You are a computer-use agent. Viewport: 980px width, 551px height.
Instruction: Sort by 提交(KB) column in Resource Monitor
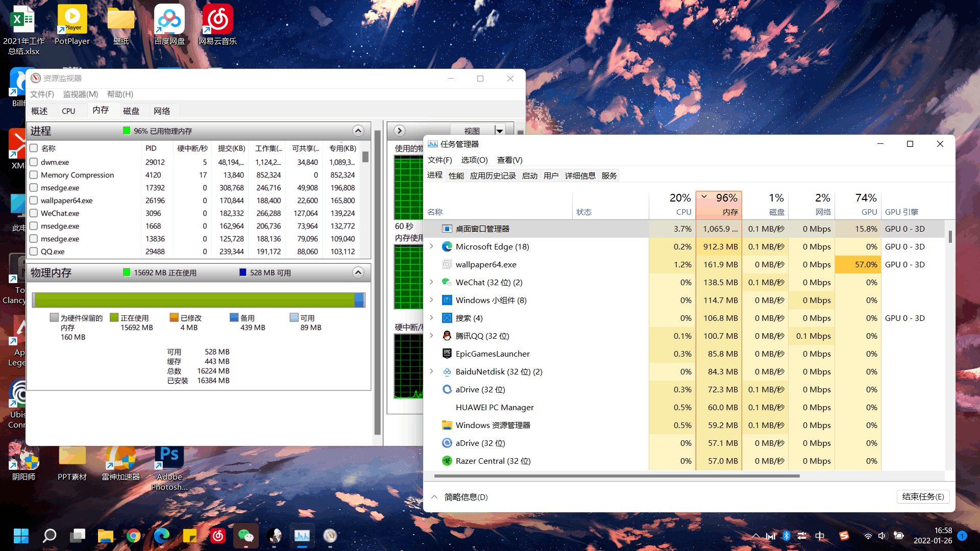tap(231, 148)
